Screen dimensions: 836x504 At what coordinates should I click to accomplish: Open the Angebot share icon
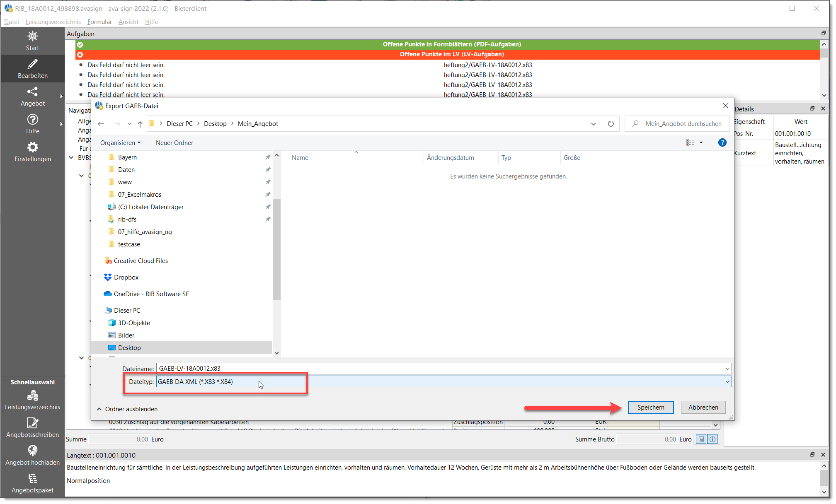[32, 92]
